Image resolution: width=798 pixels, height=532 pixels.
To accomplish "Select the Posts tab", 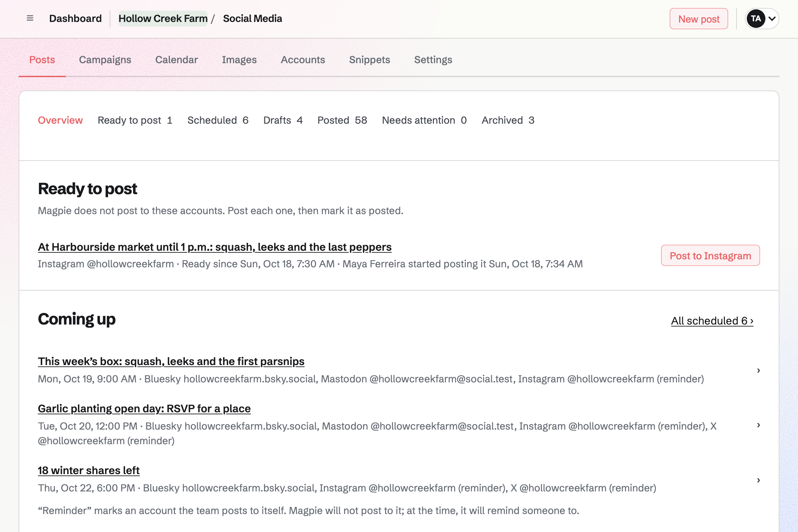I will click(x=42, y=60).
